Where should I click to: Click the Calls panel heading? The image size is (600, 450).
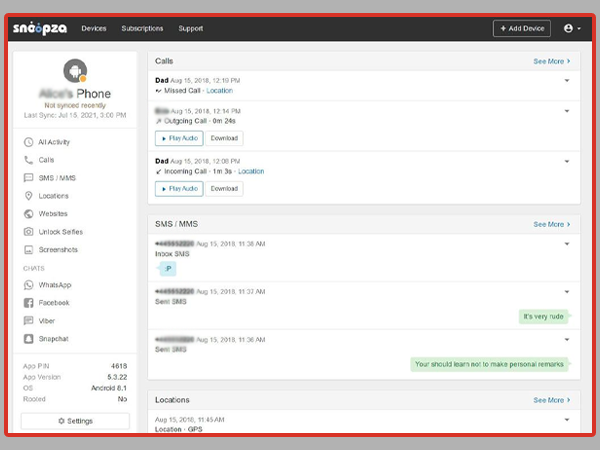tap(164, 61)
